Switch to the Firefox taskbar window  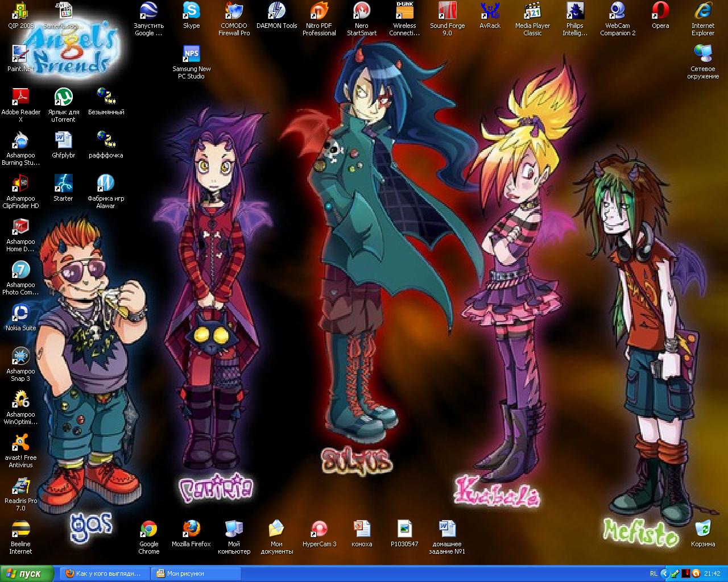(105, 573)
